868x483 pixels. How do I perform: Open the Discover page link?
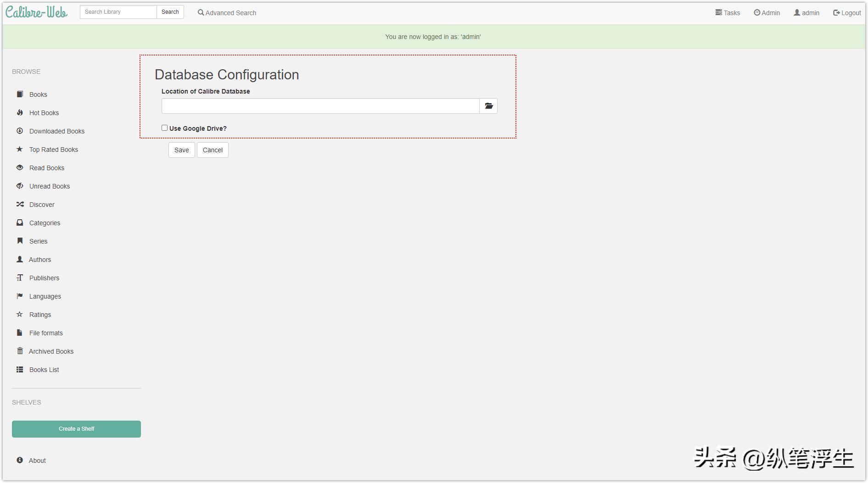(42, 205)
